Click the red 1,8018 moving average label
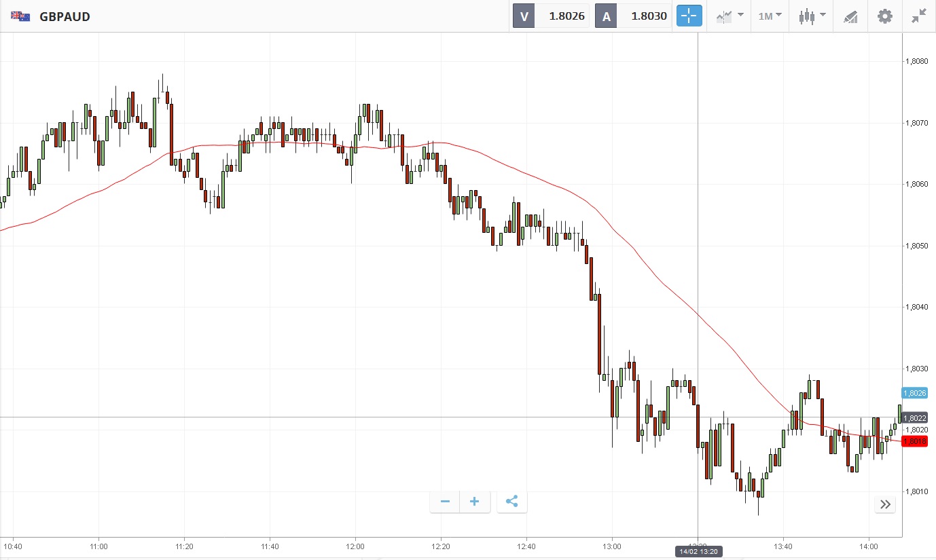The image size is (936, 560). (x=914, y=442)
